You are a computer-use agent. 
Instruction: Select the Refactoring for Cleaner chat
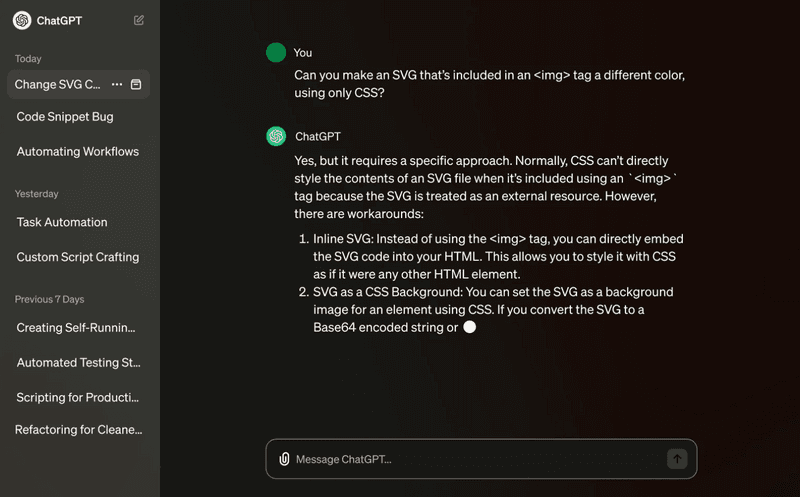tap(79, 430)
